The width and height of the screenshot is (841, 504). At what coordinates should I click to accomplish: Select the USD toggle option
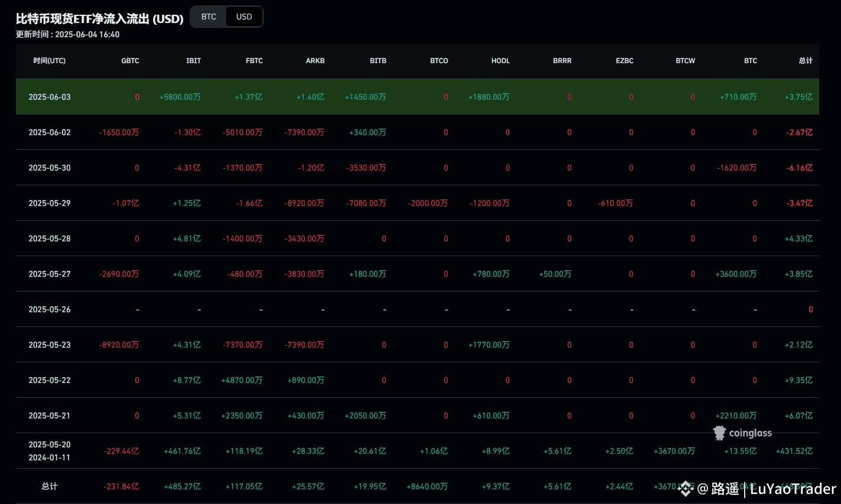point(244,17)
